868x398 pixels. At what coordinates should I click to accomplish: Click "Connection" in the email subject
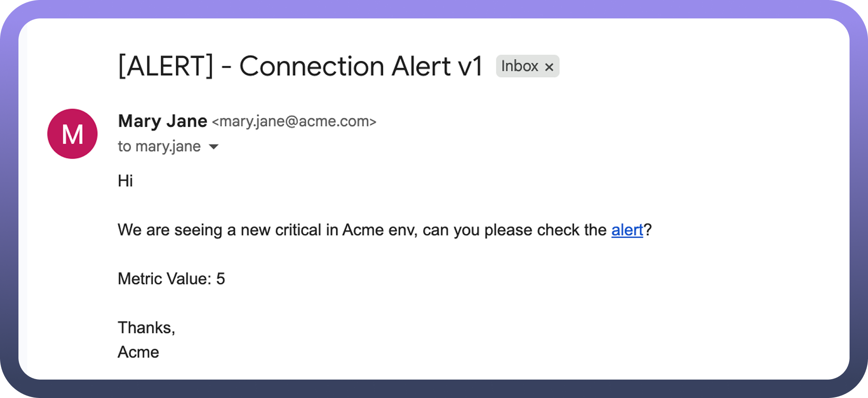[312, 66]
